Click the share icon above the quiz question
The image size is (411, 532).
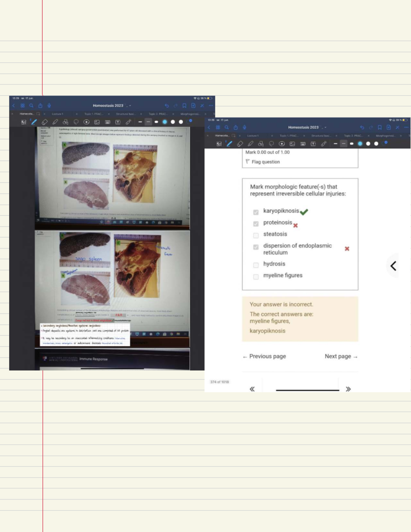click(236, 127)
